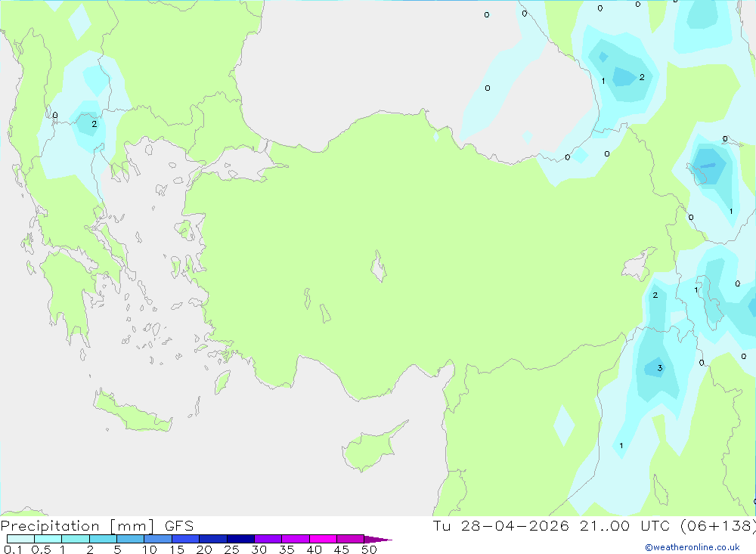Click the "Tu 28-04-2026" date text

pos(501,525)
